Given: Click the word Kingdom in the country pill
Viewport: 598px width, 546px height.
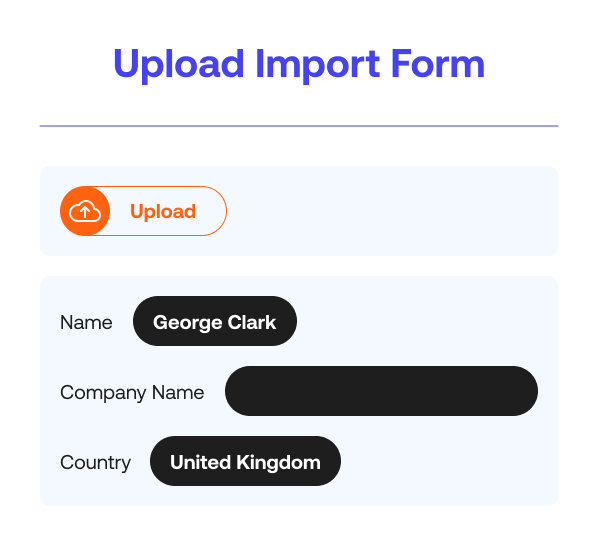Looking at the screenshot, I should [x=278, y=462].
